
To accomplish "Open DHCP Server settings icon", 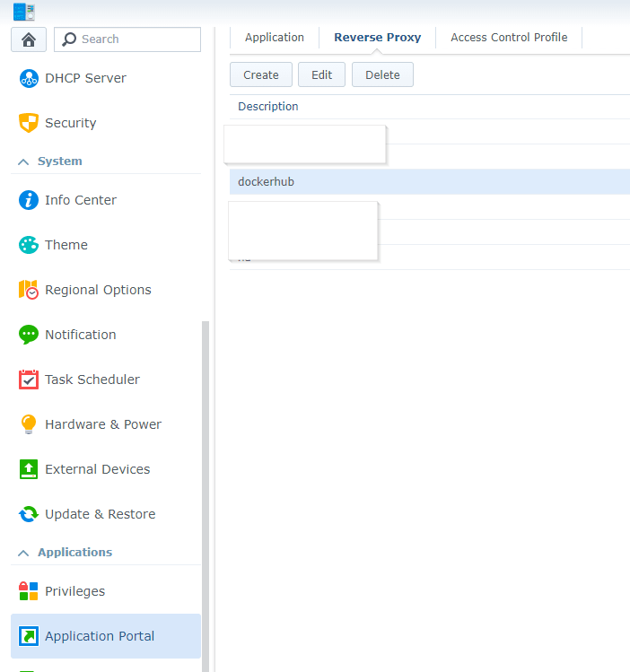I will click(29, 78).
